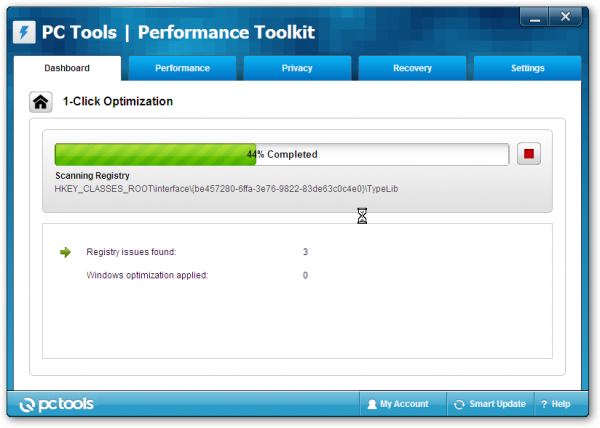Open the Dashboard tab
The image size is (600, 428).
pyautogui.click(x=67, y=68)
